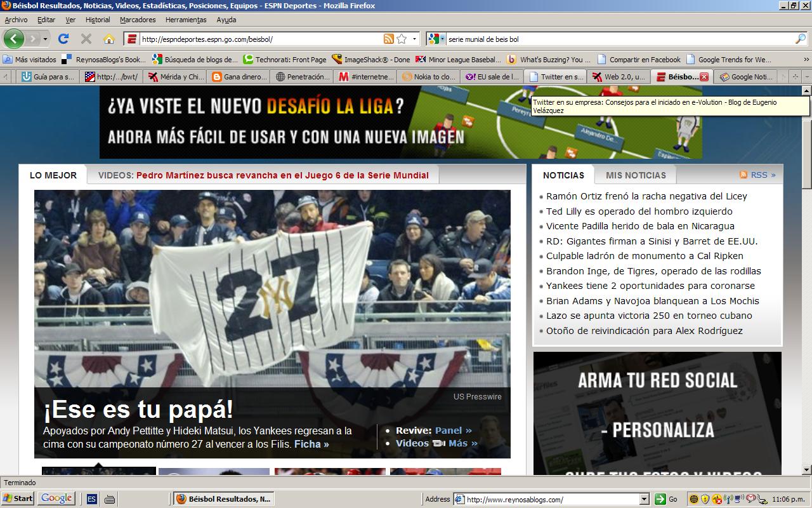This screenshot has width=812, height=508.
Task: Switch to the #internetne... tab
Action: pyautogui.click(x=365, y=77)
